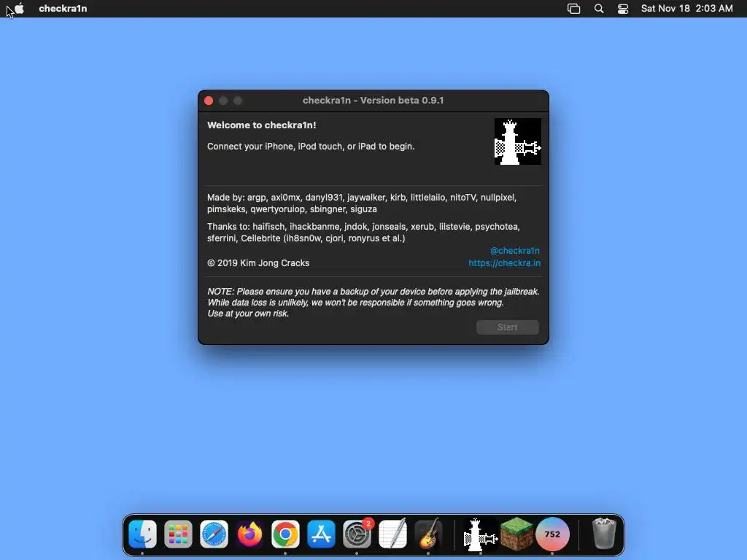
Task: Open System Settings from the Dock
Action: click(x=357, y=534)
